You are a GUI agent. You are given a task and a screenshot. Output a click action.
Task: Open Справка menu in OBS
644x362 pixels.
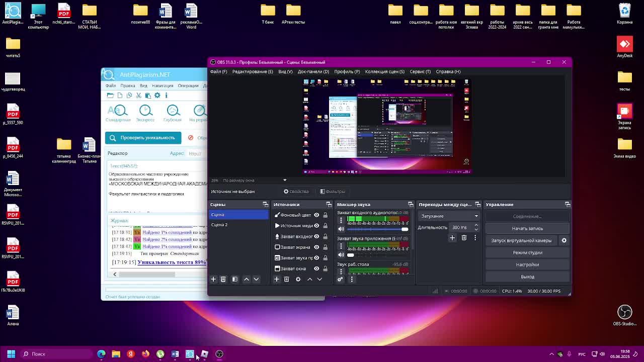click(x=448, y=71)
